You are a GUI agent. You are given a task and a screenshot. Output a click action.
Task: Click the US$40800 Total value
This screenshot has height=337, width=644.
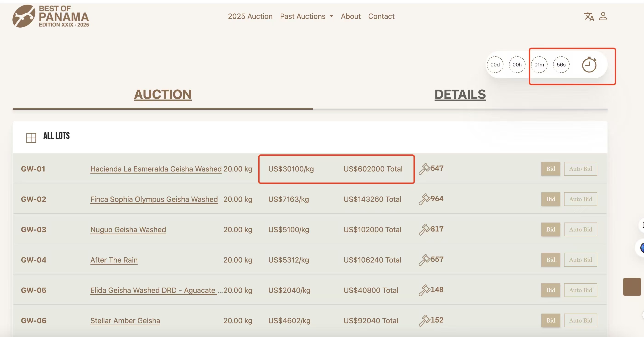point(371,290)
